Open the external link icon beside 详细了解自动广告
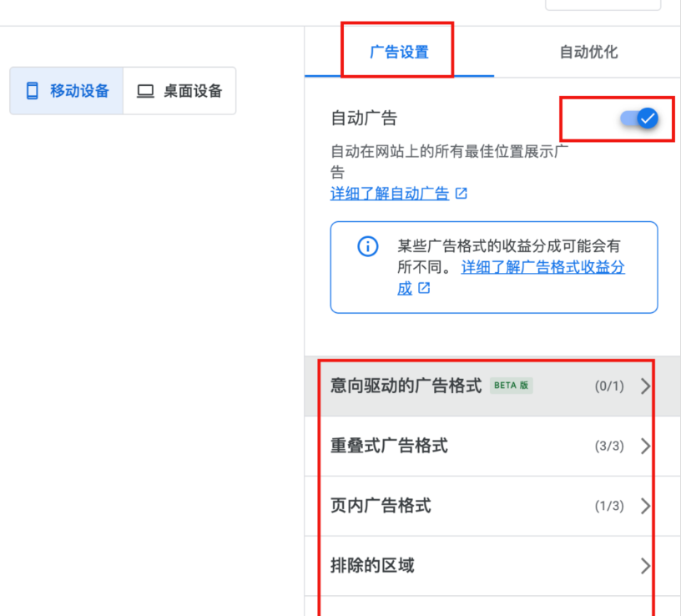Viewport: 681px width, 616px height. pos(461,193)
